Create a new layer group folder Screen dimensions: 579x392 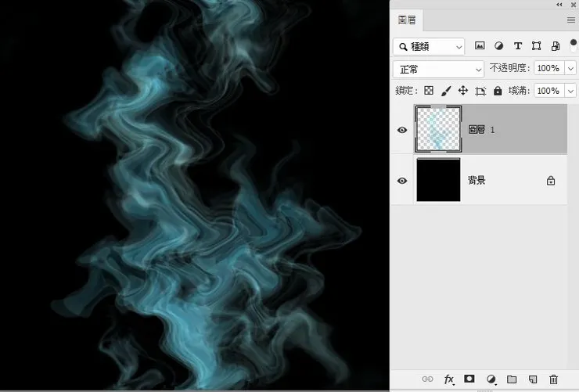tap(512, 379)
